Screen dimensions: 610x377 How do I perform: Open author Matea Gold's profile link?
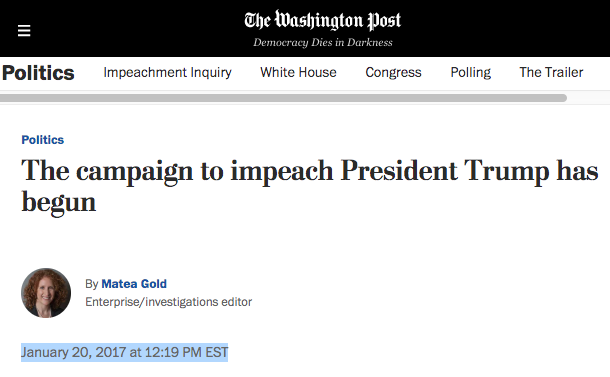coord(134,284)
